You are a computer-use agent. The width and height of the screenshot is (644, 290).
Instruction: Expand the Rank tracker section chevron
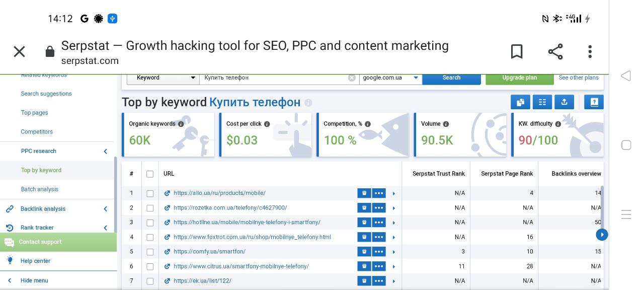coord(105,228)
